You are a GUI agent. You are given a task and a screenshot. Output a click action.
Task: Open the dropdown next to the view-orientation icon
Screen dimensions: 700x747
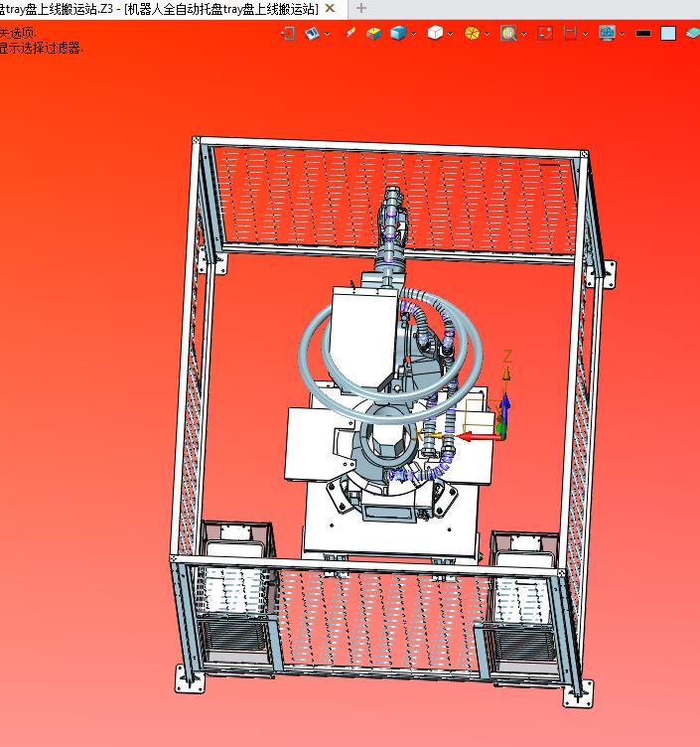pos(327,34)
